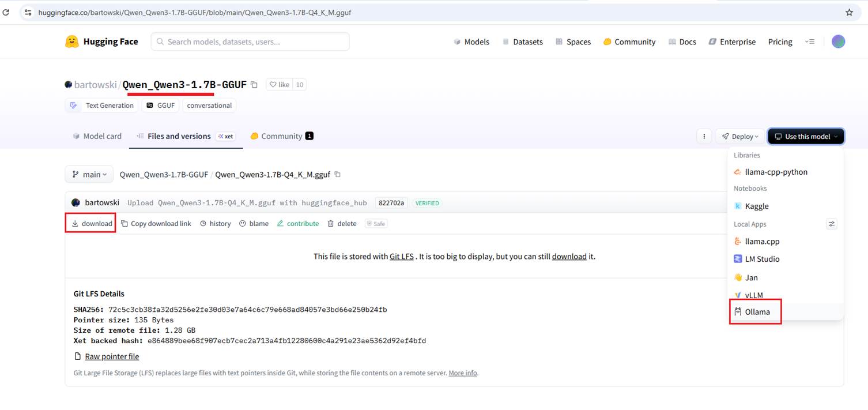Filter by the Text Generation tag
The width and height of the screenshot is (868, 410).
[x=101, y=106]
